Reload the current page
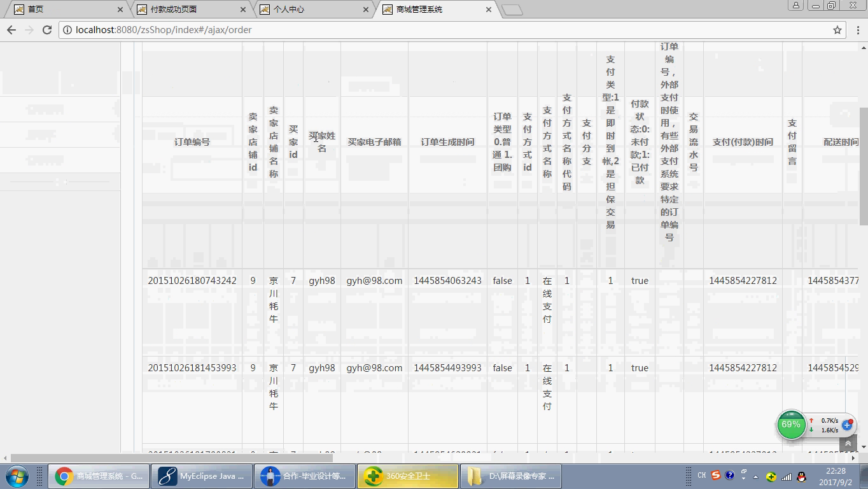 (46, 30)
